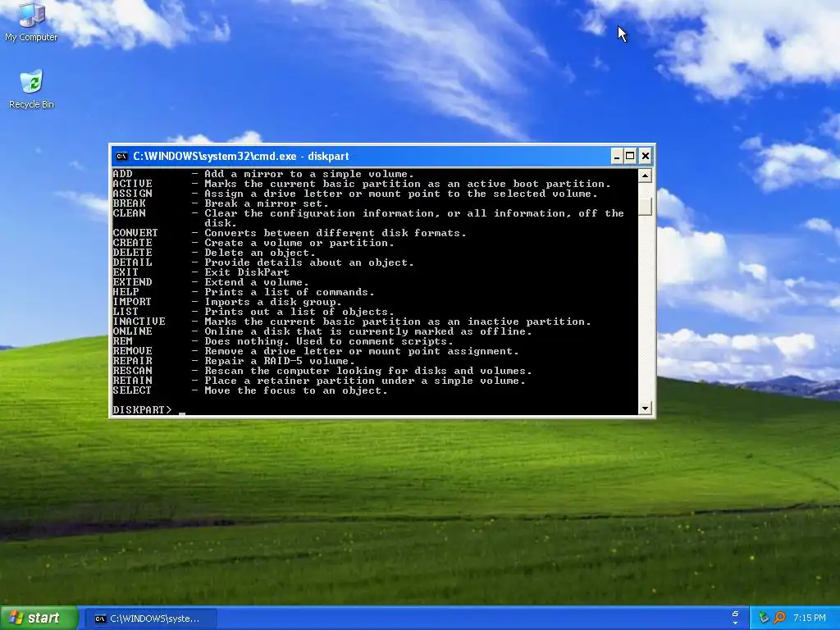
Task: Click the Start button
Action: pos(39,619)
